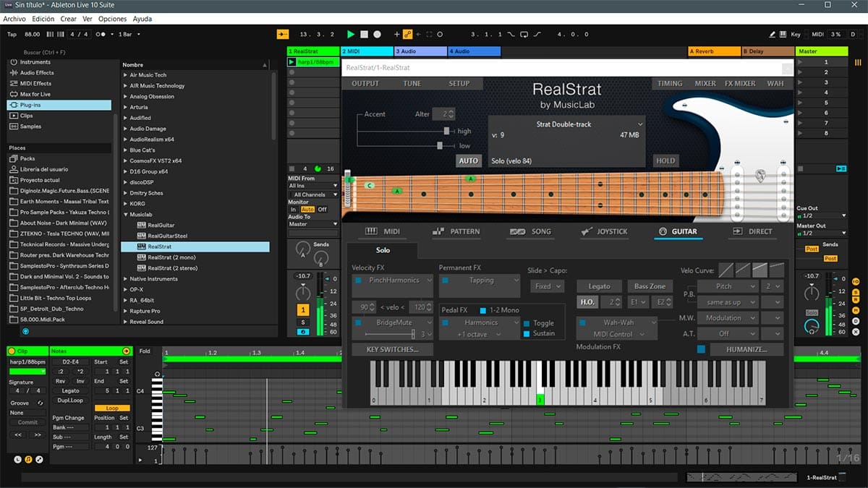868x488 pixels.
Task: Open the A.T. Off dropdown
Action: pyautogui.click(x=728, y=334)
